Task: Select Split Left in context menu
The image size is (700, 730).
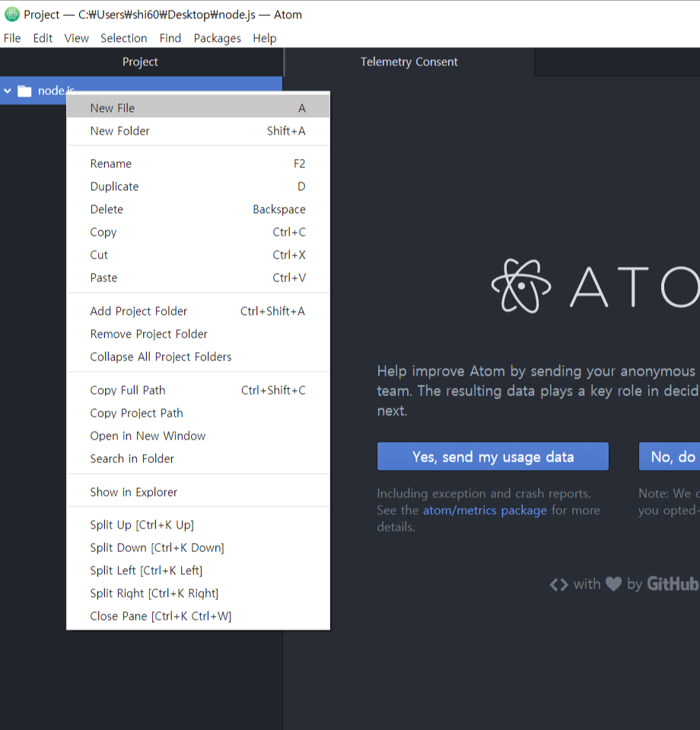Action: [x=198, y=570]
